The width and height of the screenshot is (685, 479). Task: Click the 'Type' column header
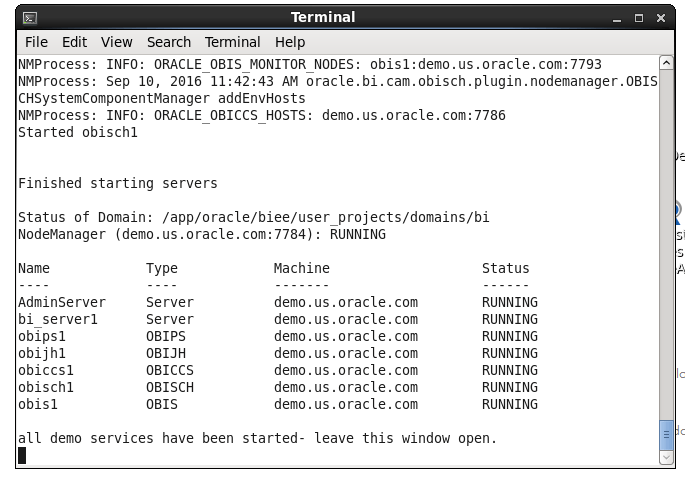[162, 268]
